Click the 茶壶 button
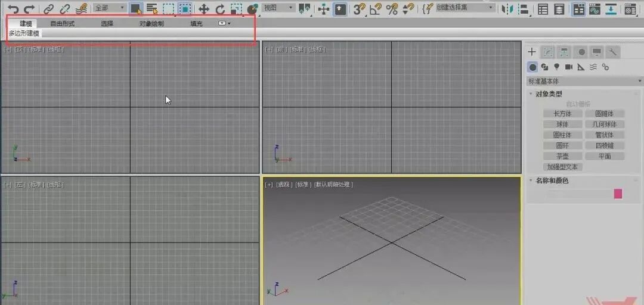 click(x=562, y=156)
